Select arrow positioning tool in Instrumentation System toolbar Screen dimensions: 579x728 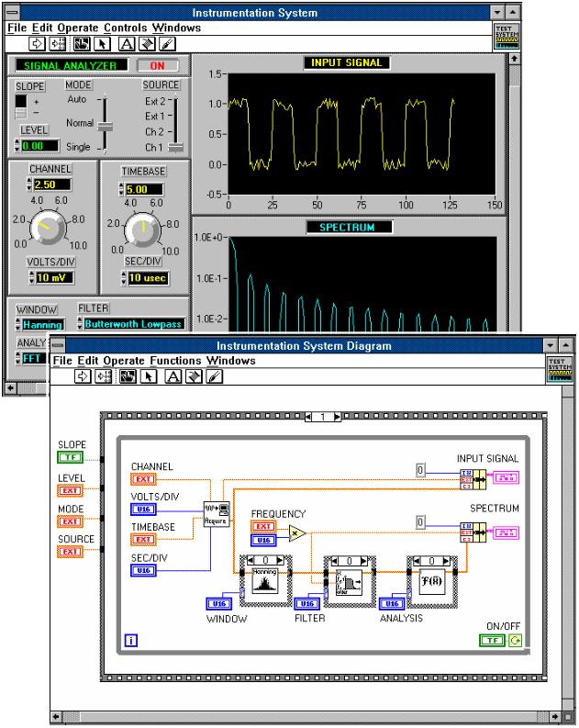coord(103,44)
